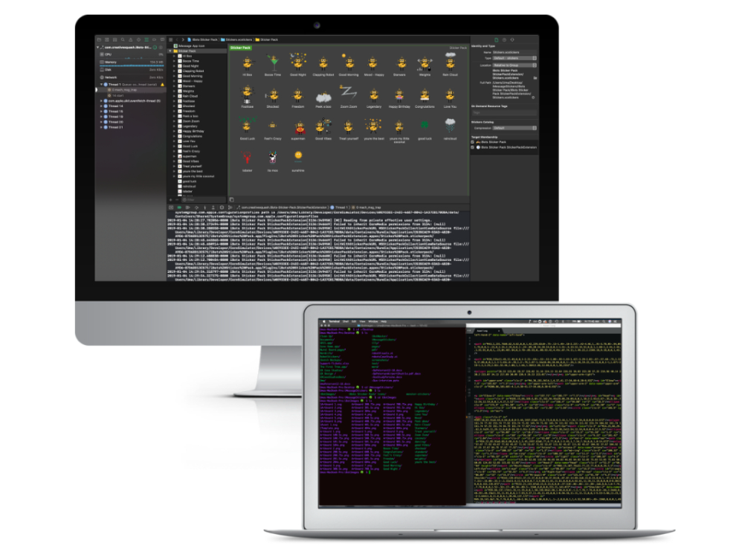Click the Stickers.xcstickers breadcrumb in the jump bar
The image size is (739, 560).
237,39
